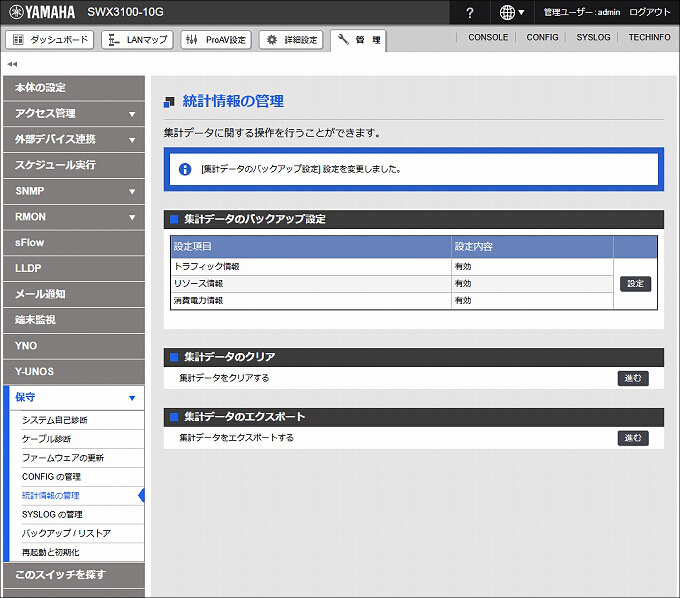Open the language globe dropdown
This screenshot has width=680, height=598.
click(512, 12)
